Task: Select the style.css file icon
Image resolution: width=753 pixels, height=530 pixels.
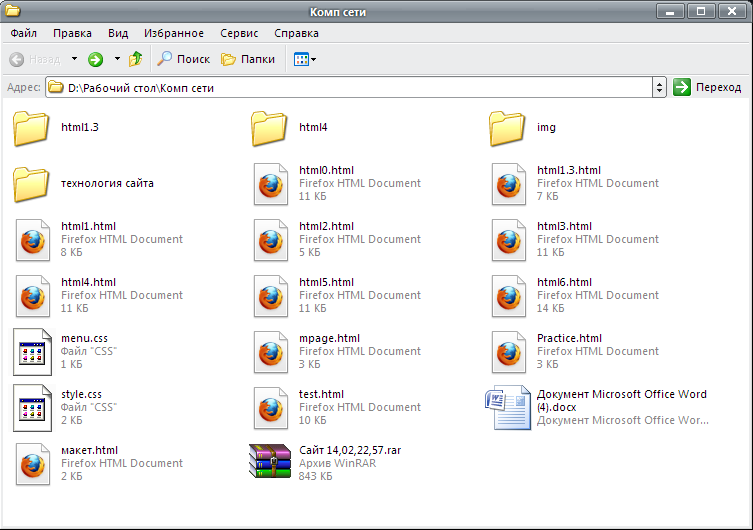Action: tap(32, 408)
